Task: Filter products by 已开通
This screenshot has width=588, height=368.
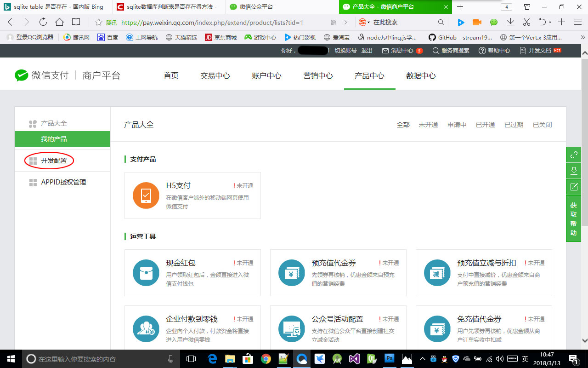Action: 485,125
